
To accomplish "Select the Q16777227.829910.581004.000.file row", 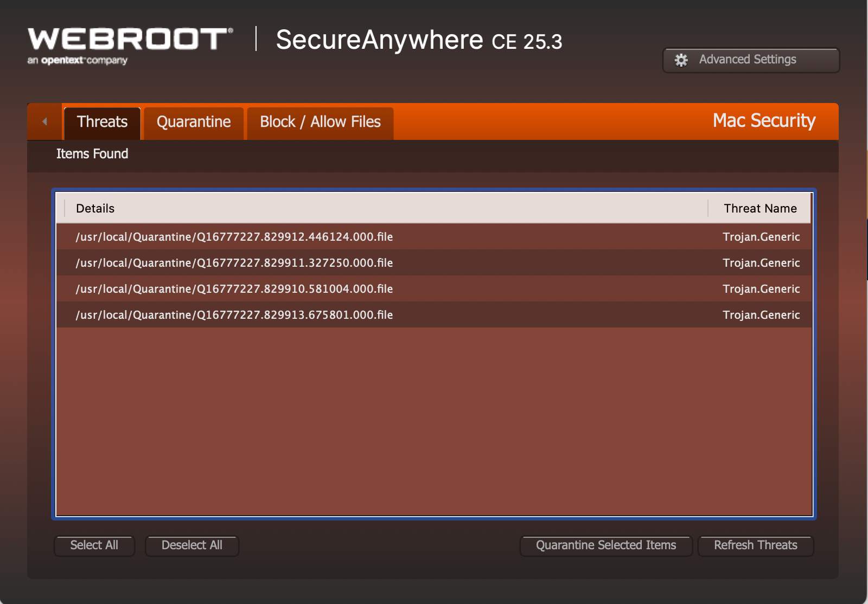I will [434, 288].
